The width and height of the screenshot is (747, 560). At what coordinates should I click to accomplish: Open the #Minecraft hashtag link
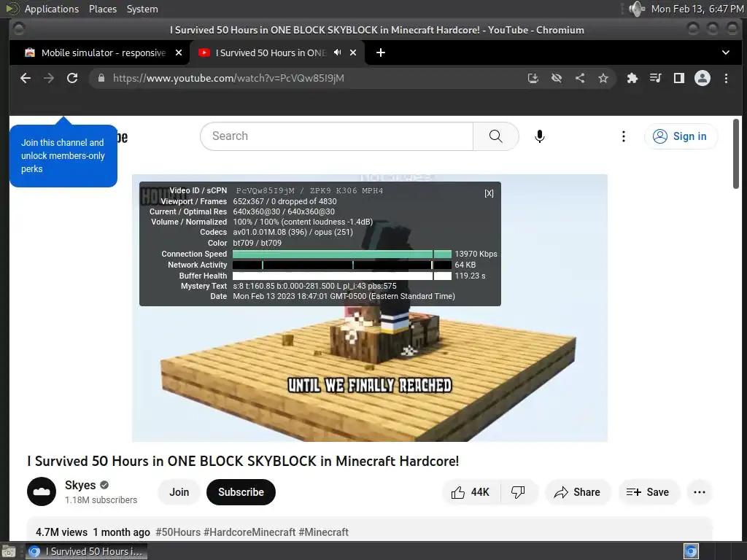pos(323,532)
